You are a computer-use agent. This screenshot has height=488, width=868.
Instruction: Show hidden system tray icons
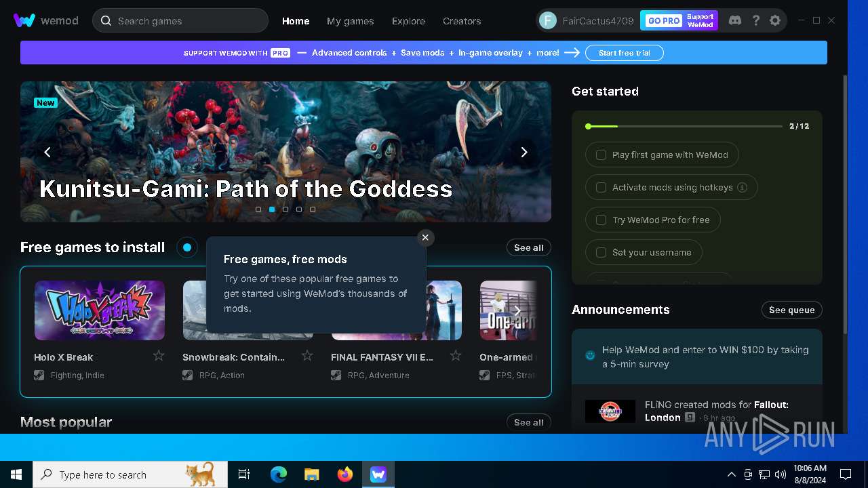pyautogui.click(x=731, y=474)
